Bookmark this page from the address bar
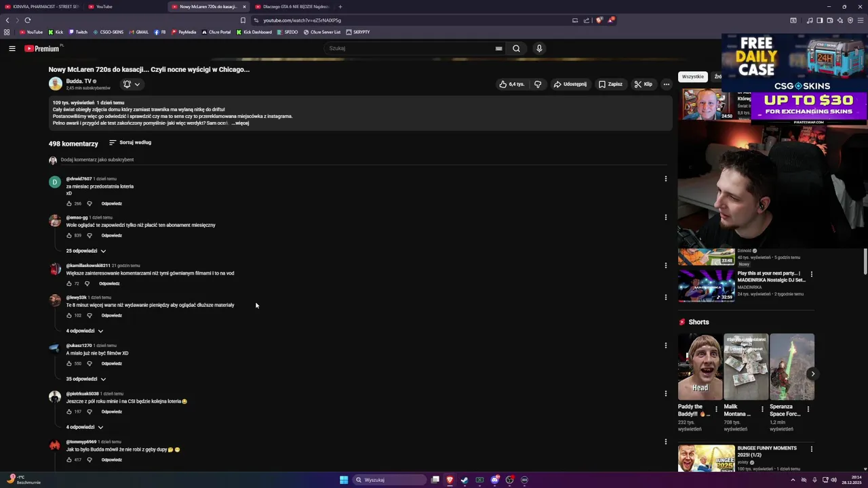The image size is (868, 488). tap(243, 20)
